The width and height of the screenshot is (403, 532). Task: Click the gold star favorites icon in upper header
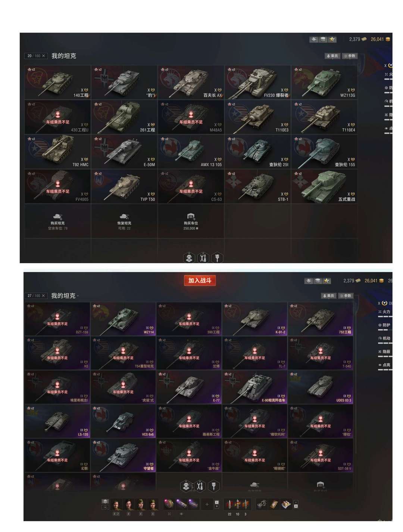pos(332,39)
